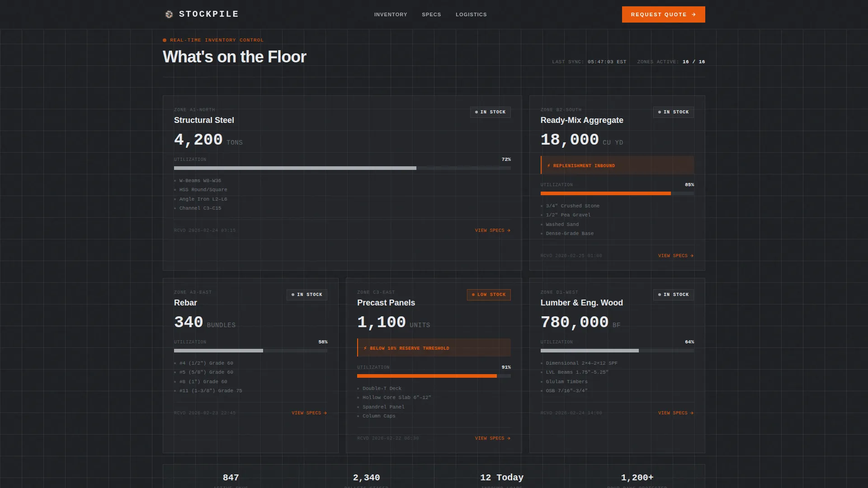This screenshot has width=868, height=488.
Task: Click Hollow Core Slab 6"–12" item
Action: point(397,398)
